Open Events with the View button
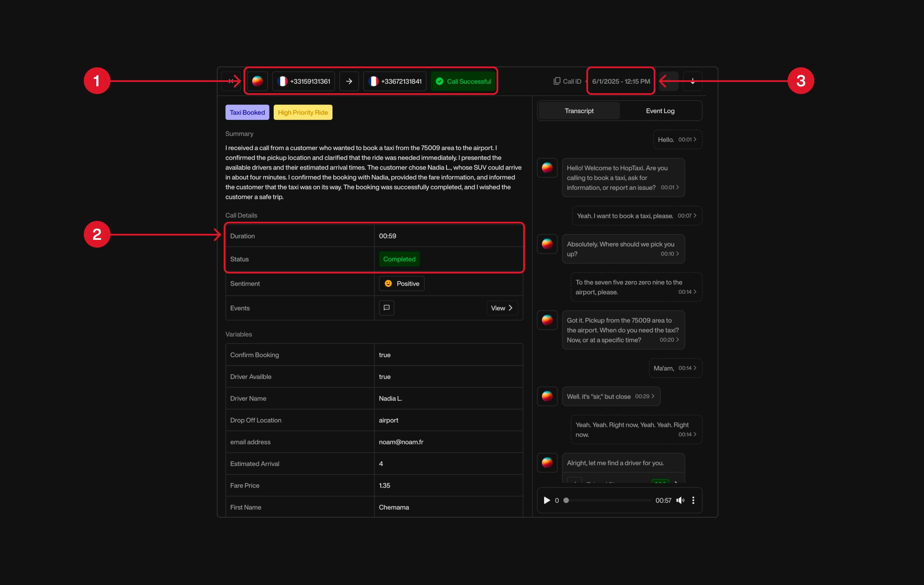Screen dimensions: 924x585 (501, 308)
